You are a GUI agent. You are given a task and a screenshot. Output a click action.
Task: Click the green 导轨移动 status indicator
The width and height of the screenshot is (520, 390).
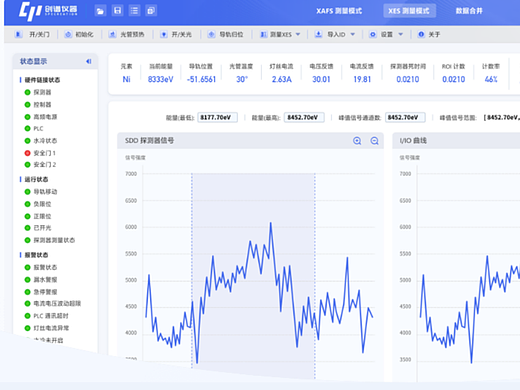(28, 192)
